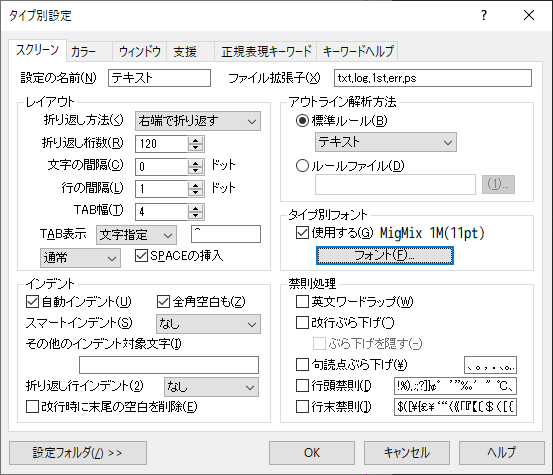Click the 行末禁則 characters field
The image size is (553, 475).
455,407
